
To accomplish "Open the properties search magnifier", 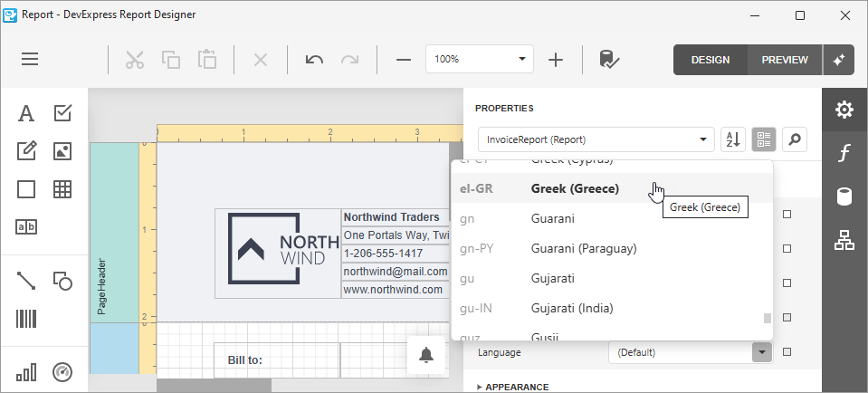I will pyautogui.click(x=795, y=139).
